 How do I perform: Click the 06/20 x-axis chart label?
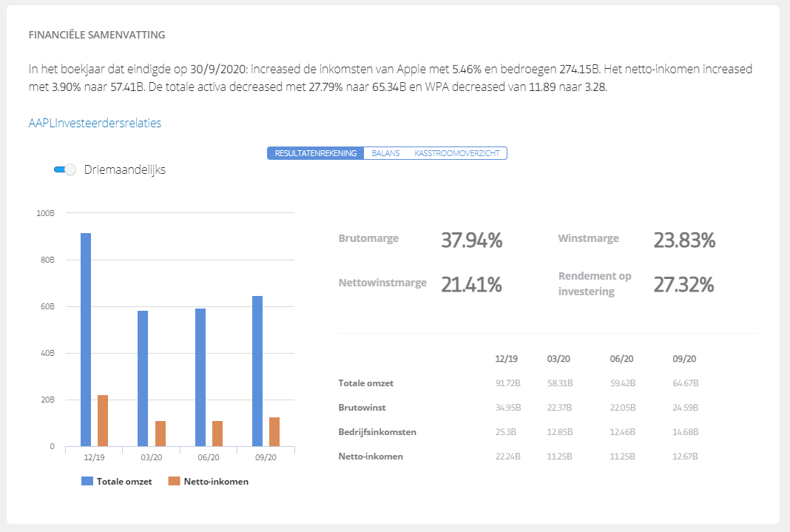pyautogui.click(x=209, y=457)
